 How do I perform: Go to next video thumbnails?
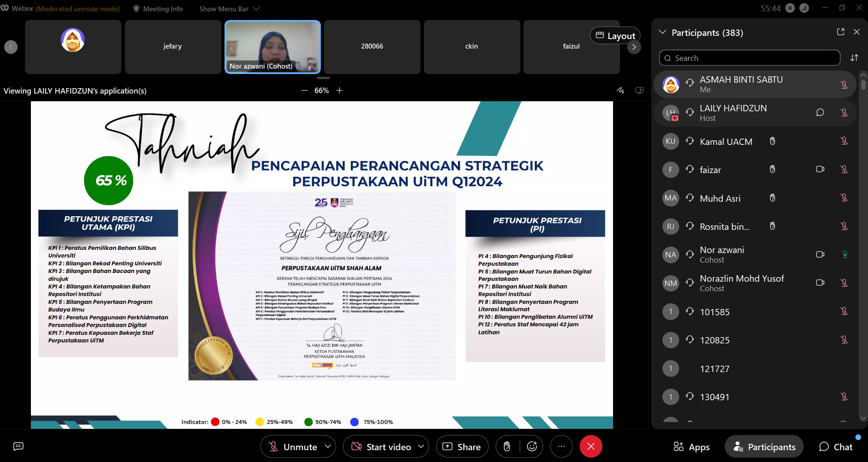tap(634, 47)
